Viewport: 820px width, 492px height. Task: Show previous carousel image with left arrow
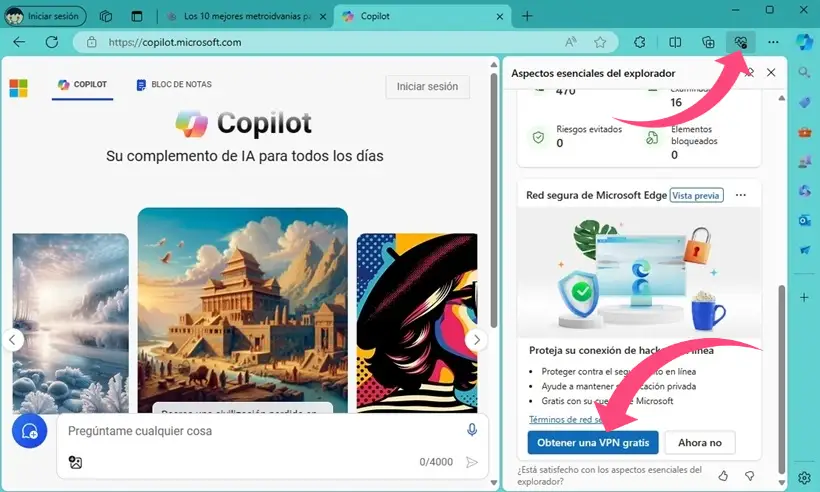point(13,340)
